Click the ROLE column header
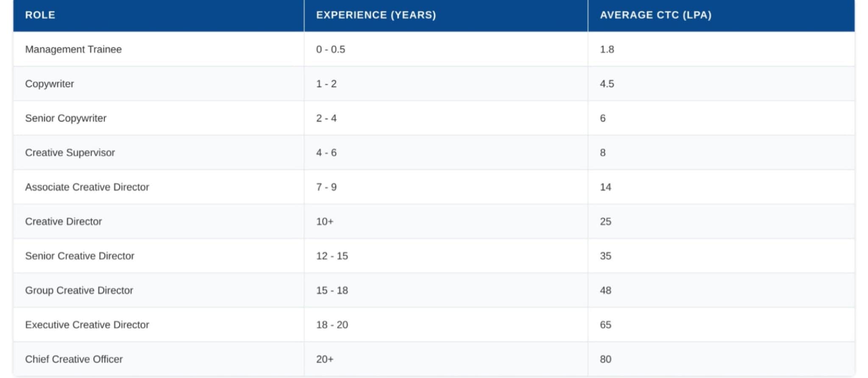Screen dimensions: 868x378 pyautogui.click(x=40, y=15)
